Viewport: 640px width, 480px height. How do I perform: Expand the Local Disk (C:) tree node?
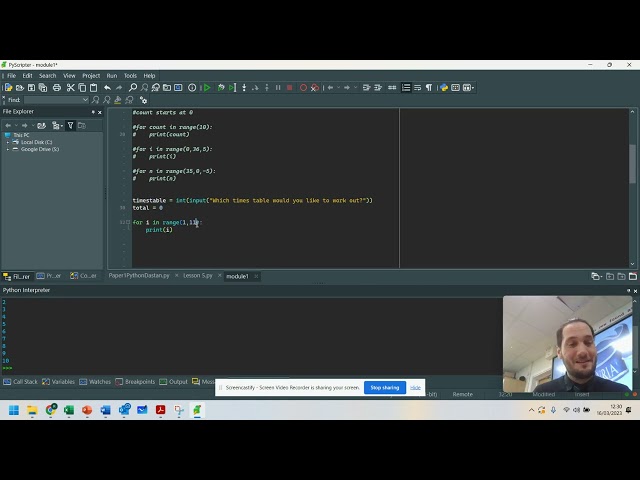tap(8, 142)
